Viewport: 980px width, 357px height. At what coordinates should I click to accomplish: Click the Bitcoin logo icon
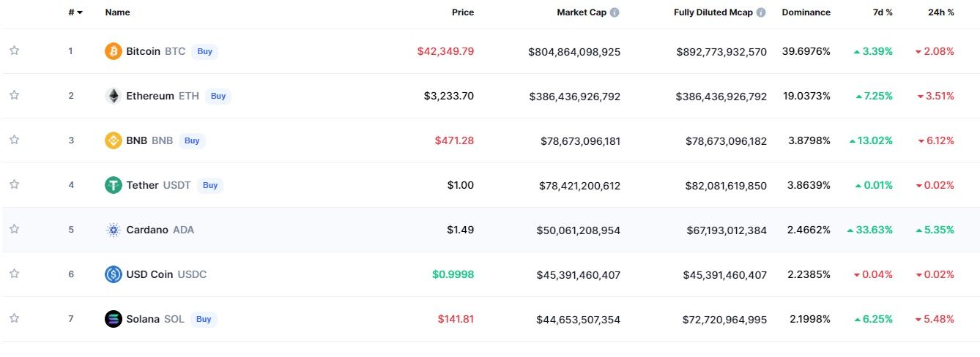(x=114, y=51)
